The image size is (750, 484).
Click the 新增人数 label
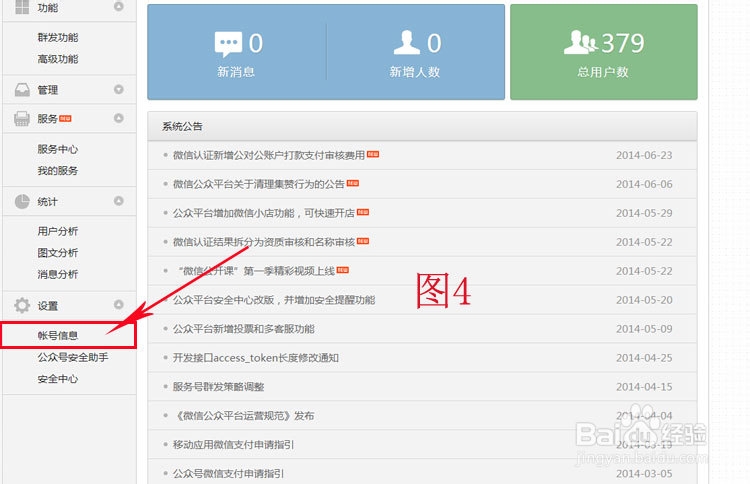pyautogui.click(x=414, y=72)
